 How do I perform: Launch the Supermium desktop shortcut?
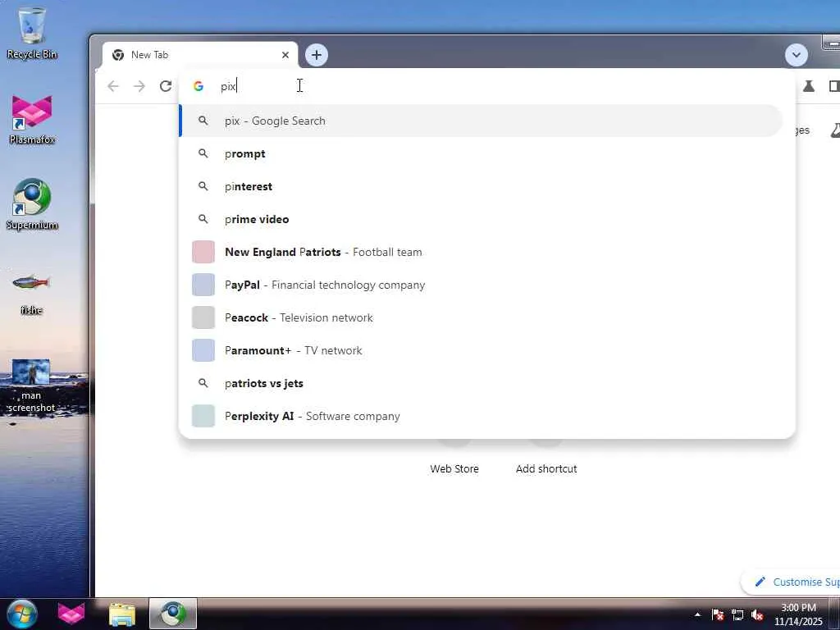[x=32, y=204]
